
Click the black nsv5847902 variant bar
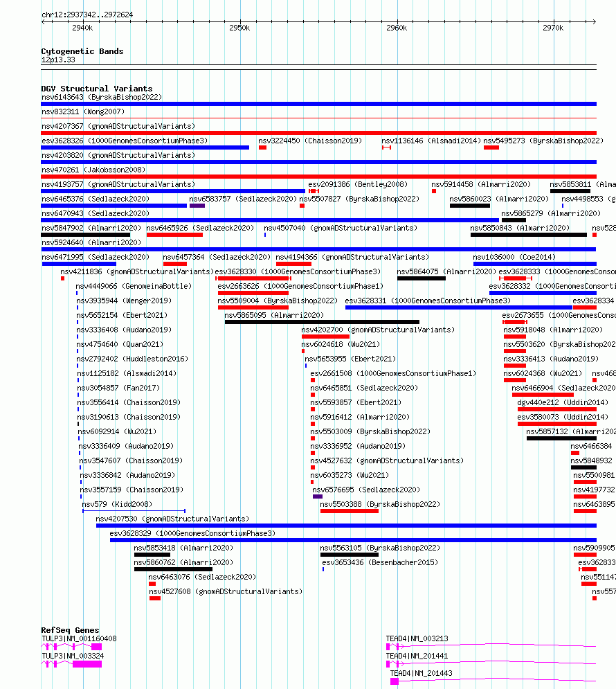coord(86,235)
